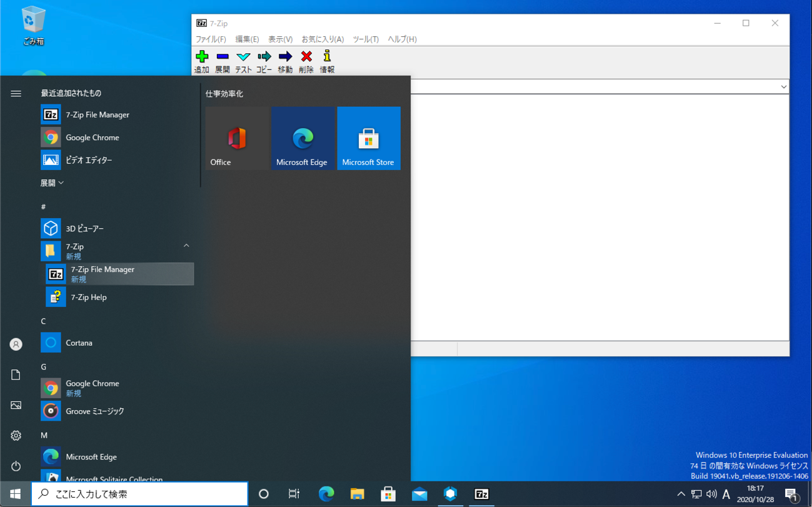Expand Start menu hamburger navigation
812x507 pixels.
16,94
